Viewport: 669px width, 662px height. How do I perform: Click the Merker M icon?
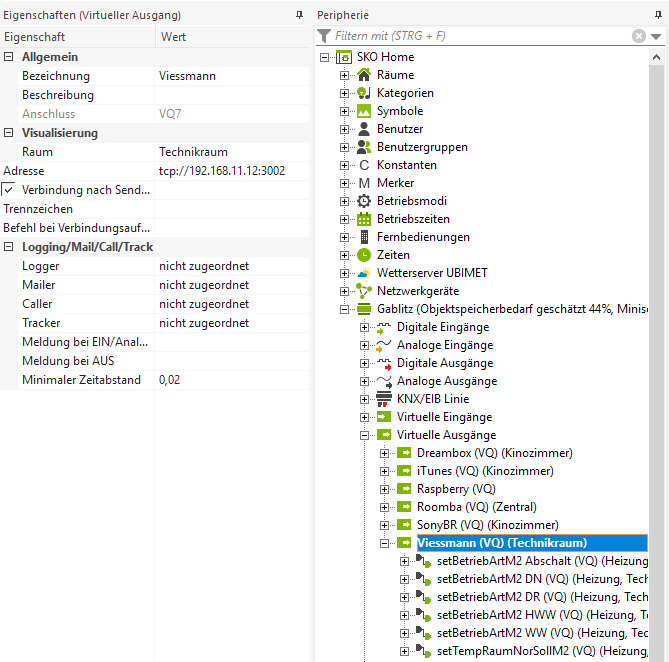364,183
